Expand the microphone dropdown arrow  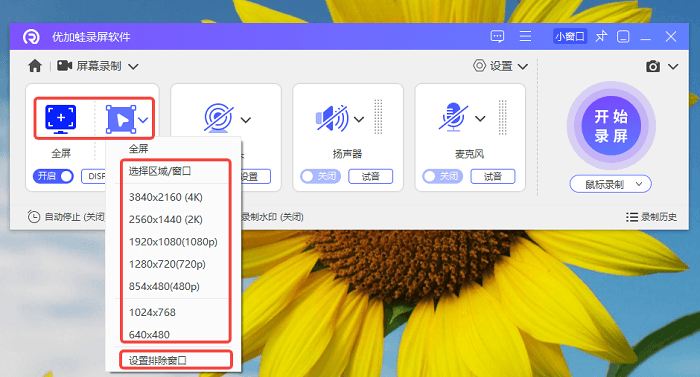point(480,119)
